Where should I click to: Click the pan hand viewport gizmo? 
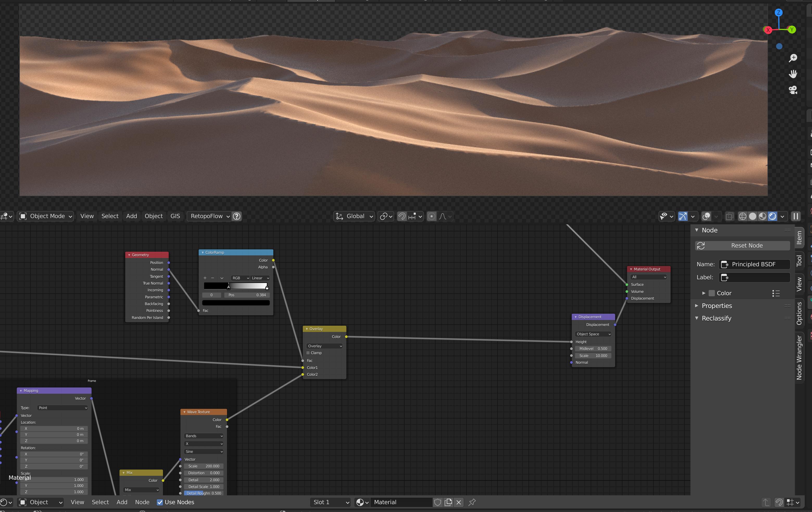pyautogui.click(x=793, y=74)
